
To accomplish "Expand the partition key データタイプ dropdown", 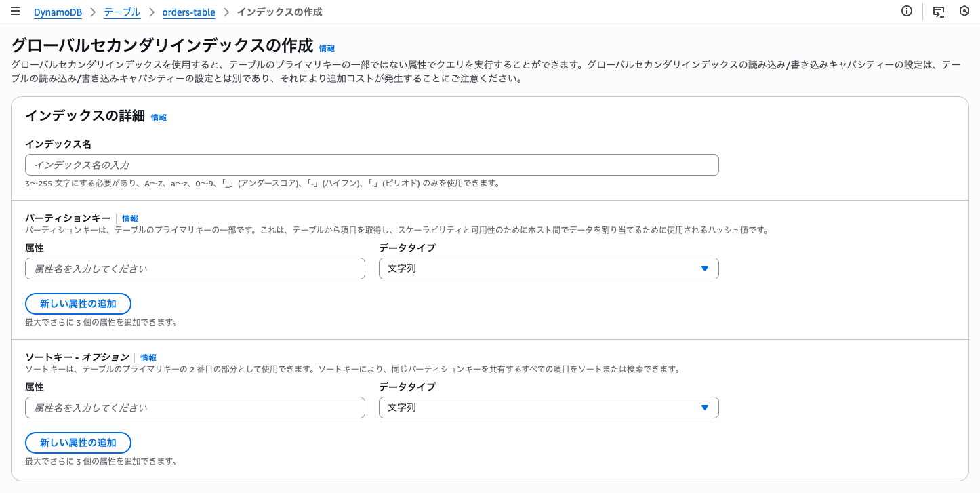I will (x=548, y=269).
